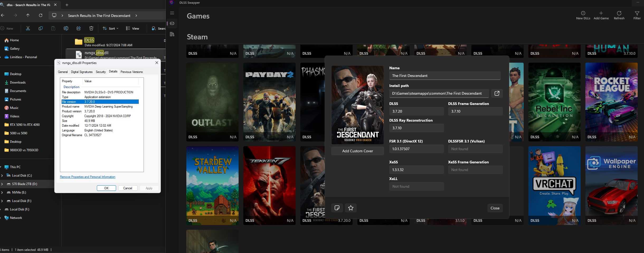Close the nvngx_dlss.dll Properties dialog
644x253 pixels.
(157, 63)
